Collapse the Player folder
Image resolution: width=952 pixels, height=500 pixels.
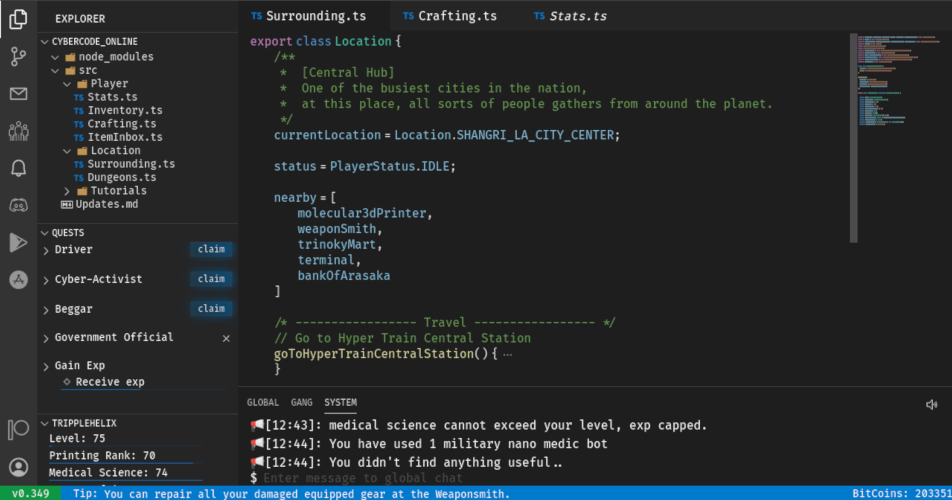point(68,84)
